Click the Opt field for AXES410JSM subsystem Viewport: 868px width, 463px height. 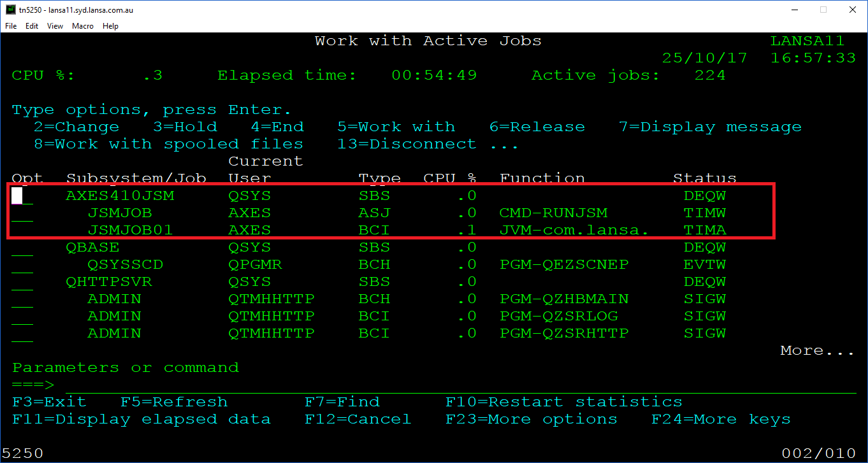[22, 196]
